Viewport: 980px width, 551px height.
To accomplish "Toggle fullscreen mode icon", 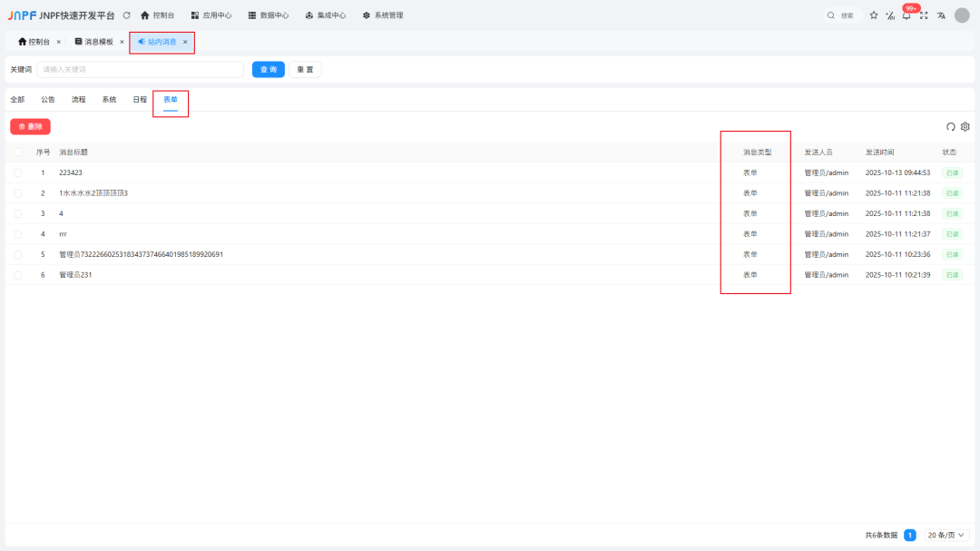I will click(x=924, y=15).
